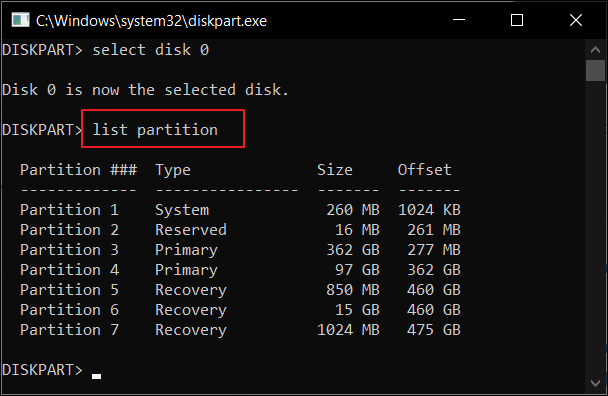Click the '16 MB' size value
This screenshot has width=608, height=396.
358,230
